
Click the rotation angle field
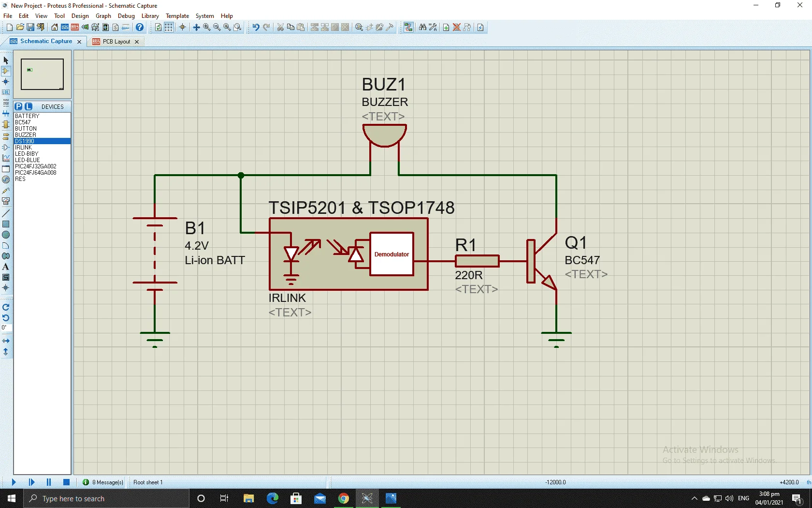coord(6,328)
